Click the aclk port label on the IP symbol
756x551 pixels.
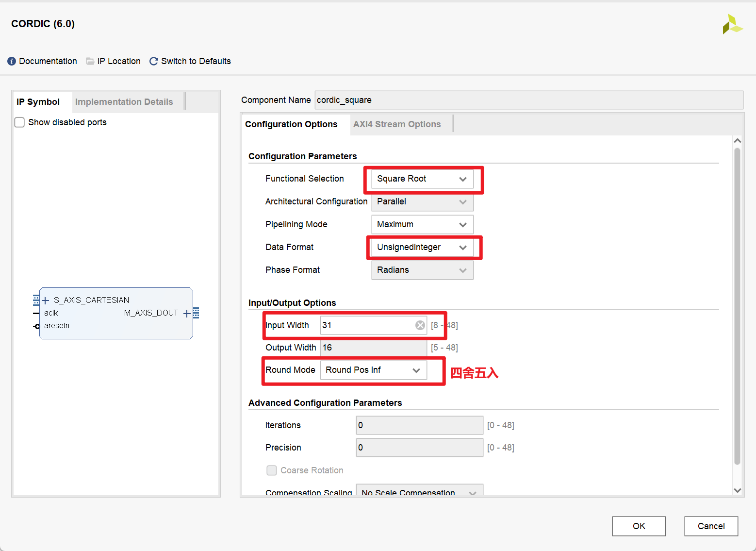tap(51, 313)
